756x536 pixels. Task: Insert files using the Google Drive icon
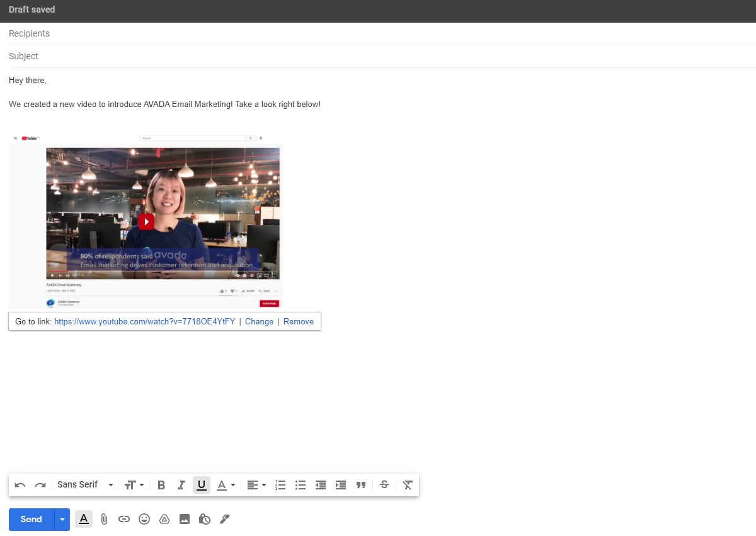(x=164, y=519)
